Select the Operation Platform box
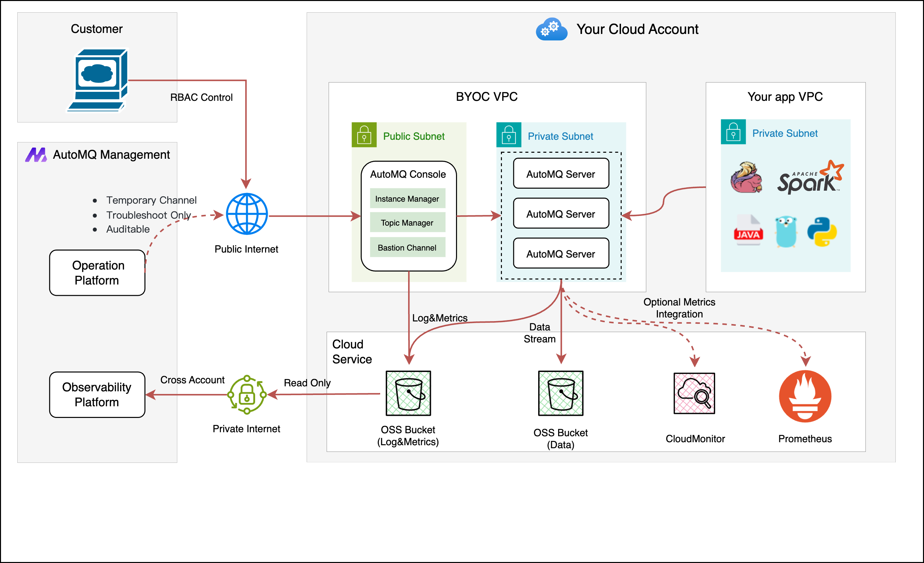 click(97, 273)
